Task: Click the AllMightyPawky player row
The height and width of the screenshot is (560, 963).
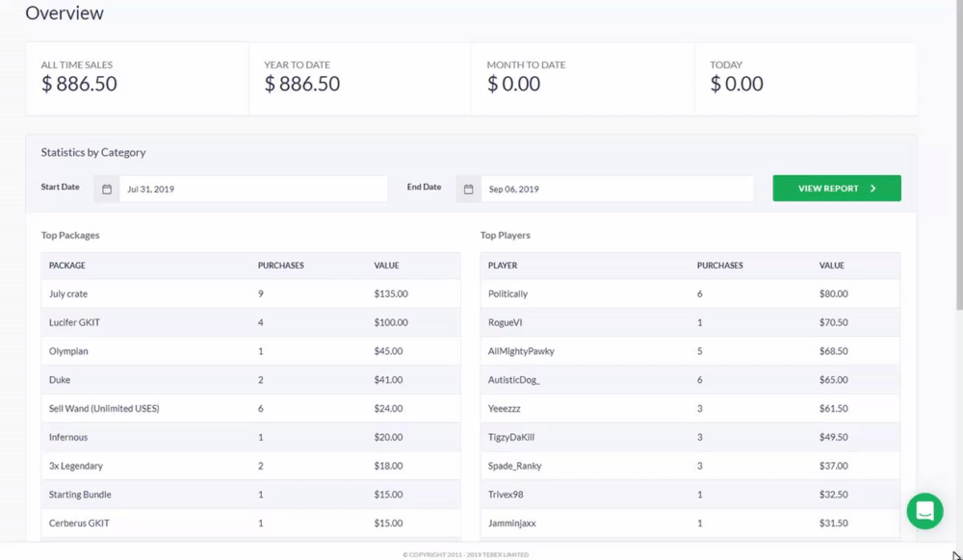Action: (521, 351)
